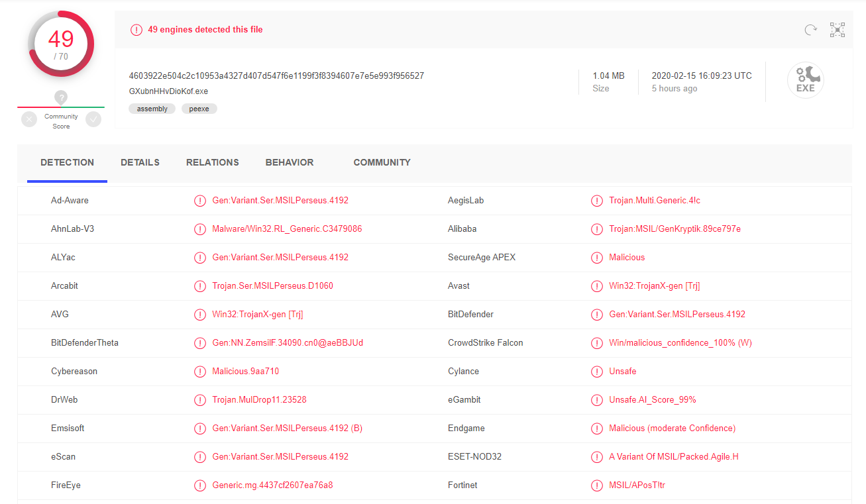The height and width of the screenshot is (504, 866).
Task: Click 'Gen:NN.ZemsilF.34090.cn0@aeBBJUd' result
Action: pyautogui.click(x=288, y=343)
